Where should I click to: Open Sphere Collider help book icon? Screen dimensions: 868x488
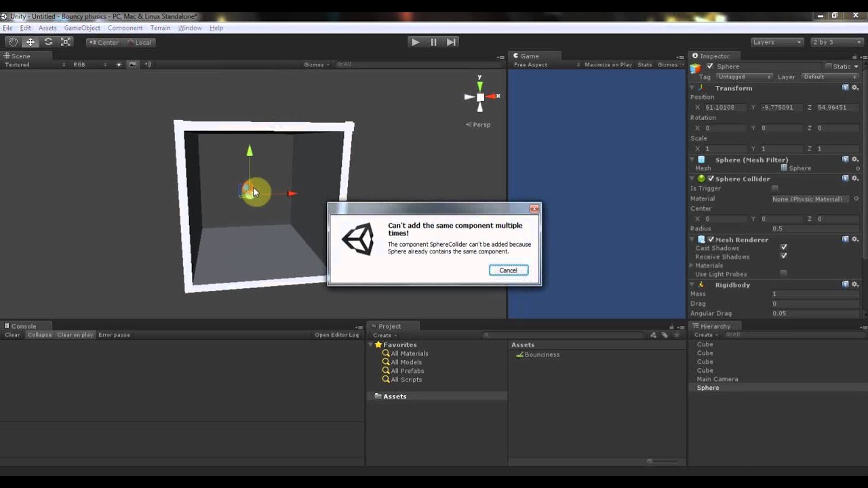[x=846, y=179]
